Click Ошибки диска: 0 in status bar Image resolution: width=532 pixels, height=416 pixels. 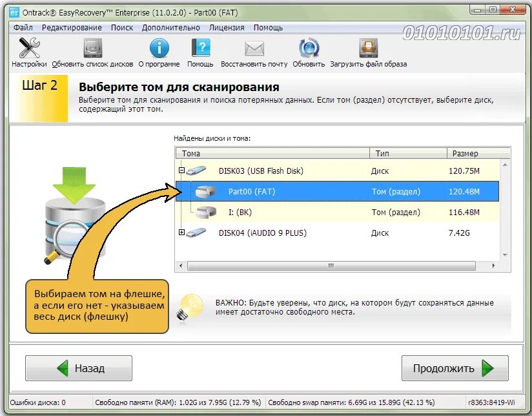click(37, 402)
